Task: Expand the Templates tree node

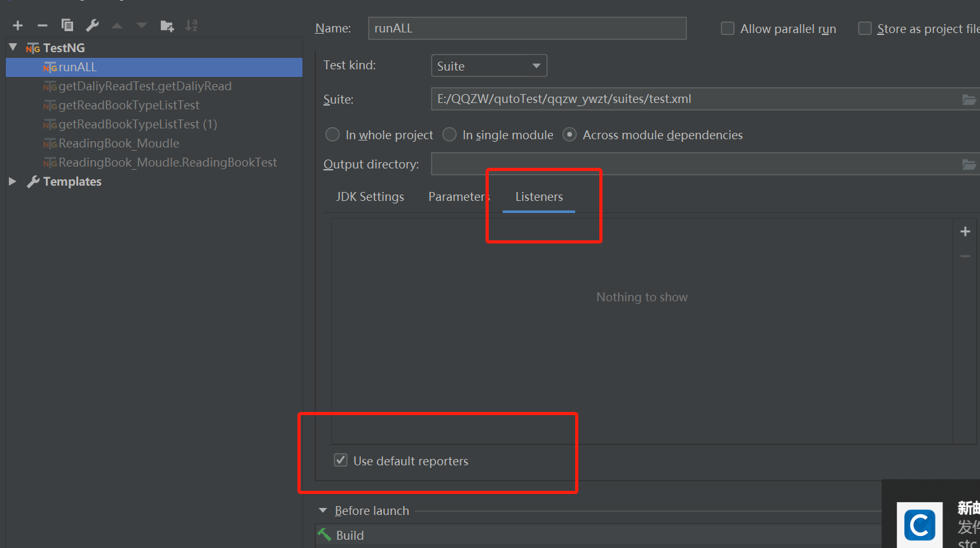Action: click(13, 181)
